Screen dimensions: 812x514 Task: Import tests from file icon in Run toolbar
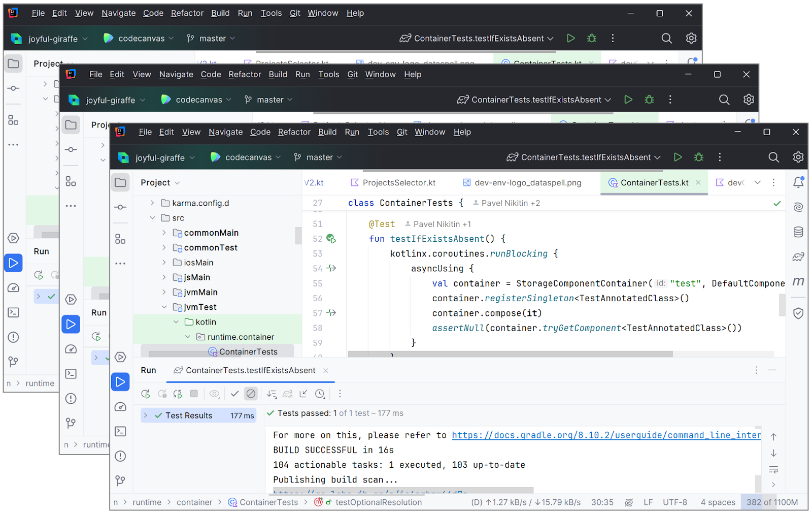tap(303, 394)
